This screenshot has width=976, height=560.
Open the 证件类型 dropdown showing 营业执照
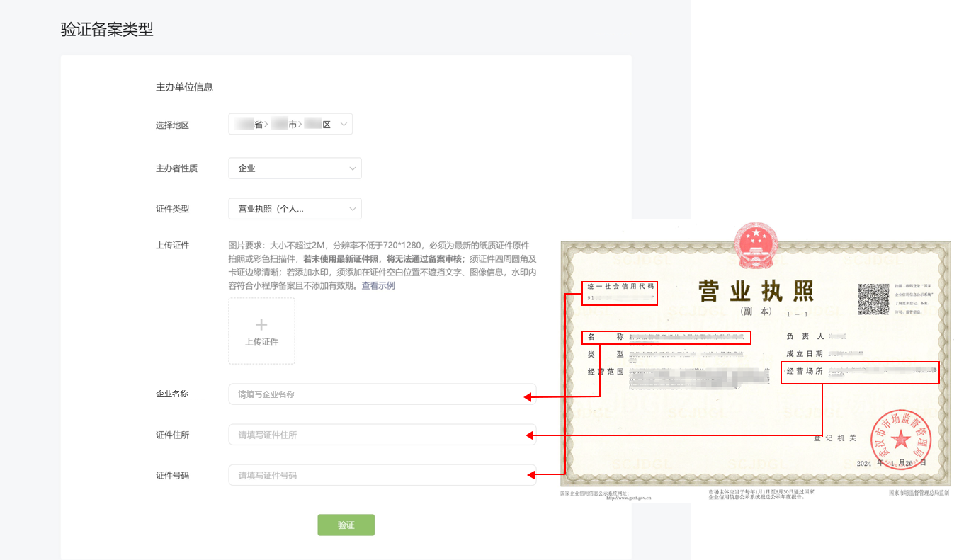pyautogui.click(x=295, y=209)
